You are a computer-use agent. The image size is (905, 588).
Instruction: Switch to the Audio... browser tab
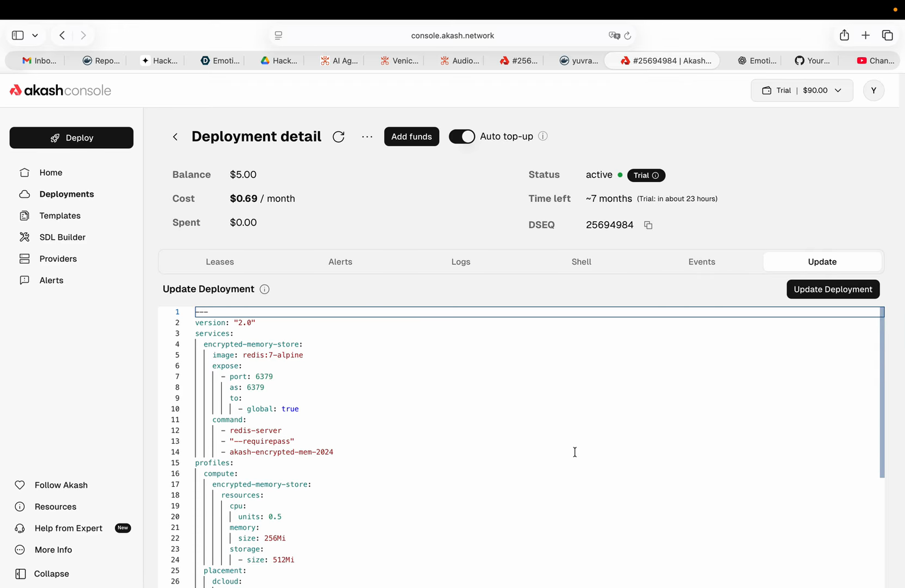[x=460, y=60]
